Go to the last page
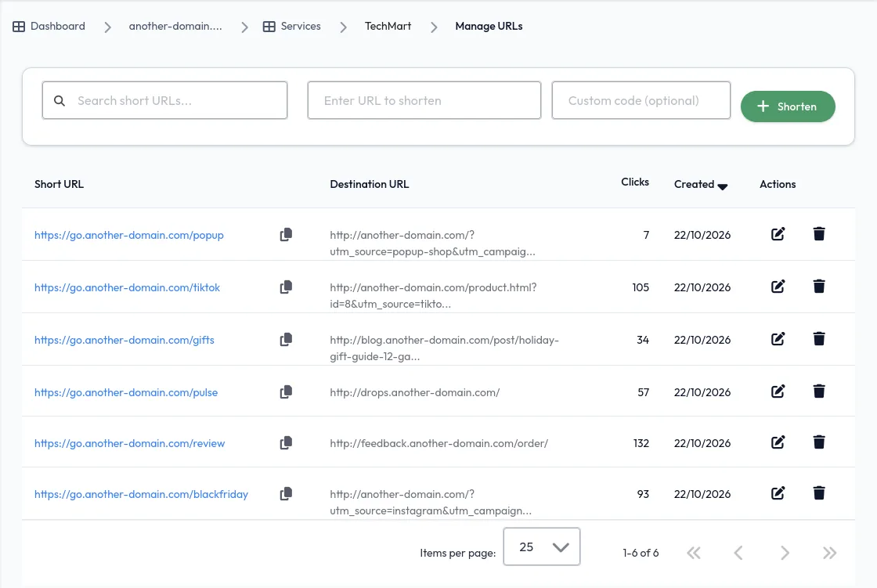Image resolution: width=877 pixels, height=588 pixels. tap(829, 553)
